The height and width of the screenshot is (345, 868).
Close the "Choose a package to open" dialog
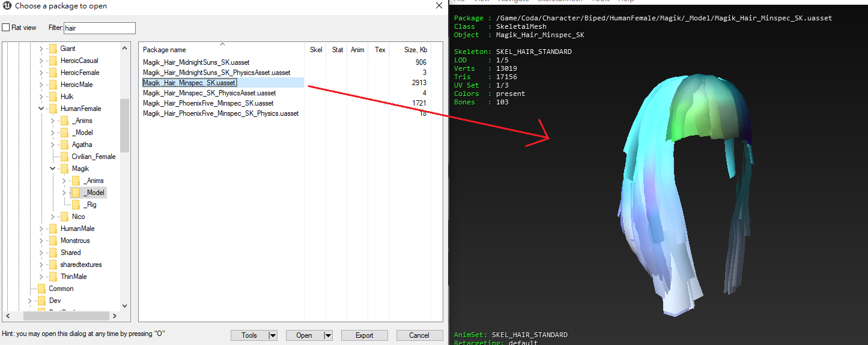click(439, 6)
